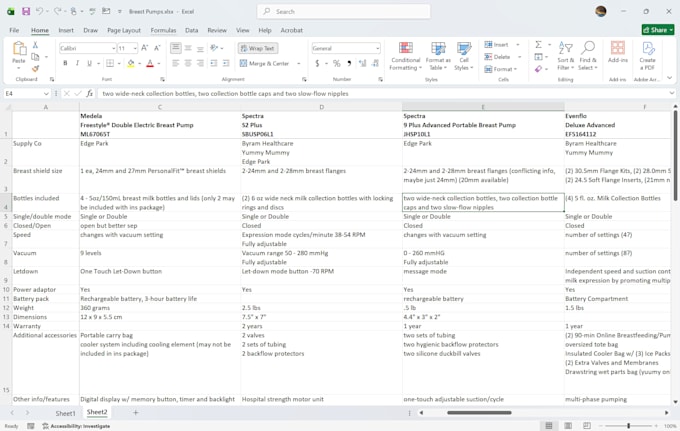Click Accessibility: Investigate in status bar
This screenshot has height=431, width=680.
pyautogui.click(x=76, y=426)
